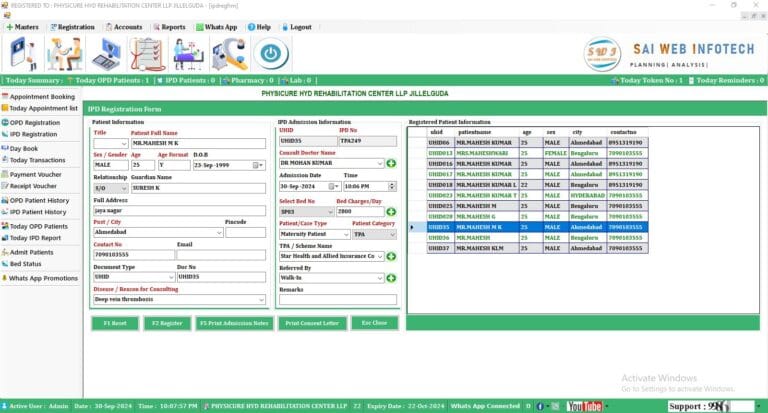Select patient row UHID013 MRS.MAHESHWARI
This screenshot has height=413, width=768.
pos(537,153)
